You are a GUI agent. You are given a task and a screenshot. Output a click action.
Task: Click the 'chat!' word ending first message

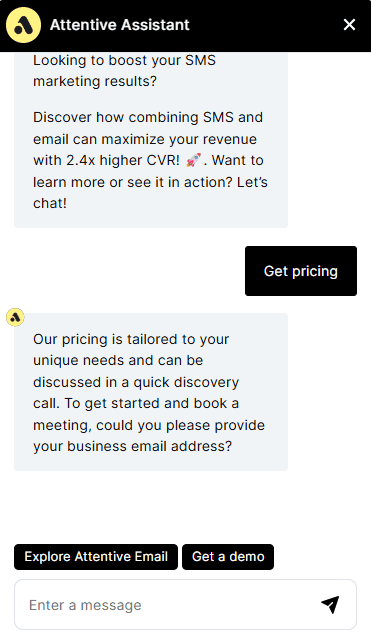(50, 203)
